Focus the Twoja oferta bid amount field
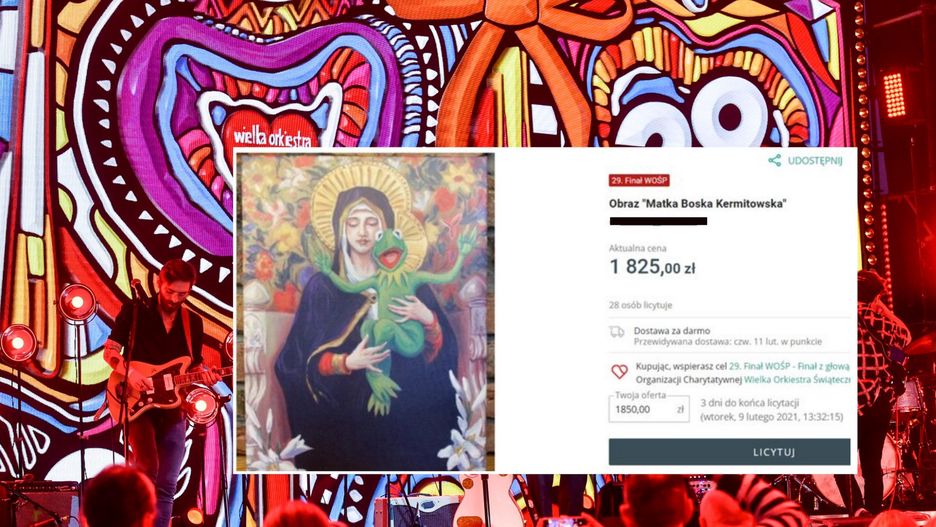The image size is (936, 527). coord(649,409)
